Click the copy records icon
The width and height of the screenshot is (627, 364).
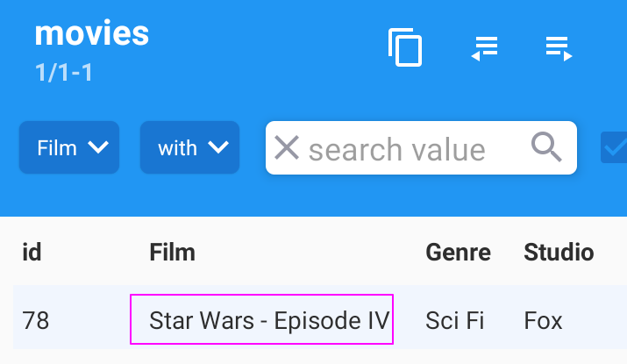click(x=405, y=47)
